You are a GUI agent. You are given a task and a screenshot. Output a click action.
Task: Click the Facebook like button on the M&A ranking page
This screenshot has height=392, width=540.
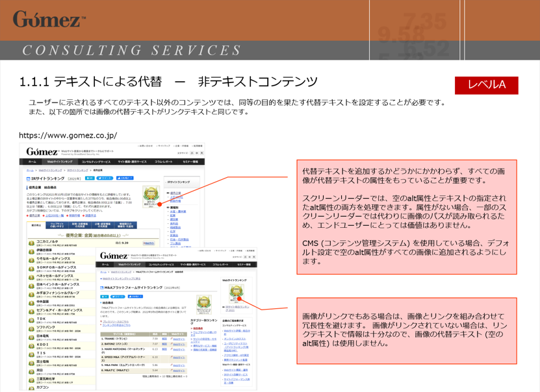135,297
